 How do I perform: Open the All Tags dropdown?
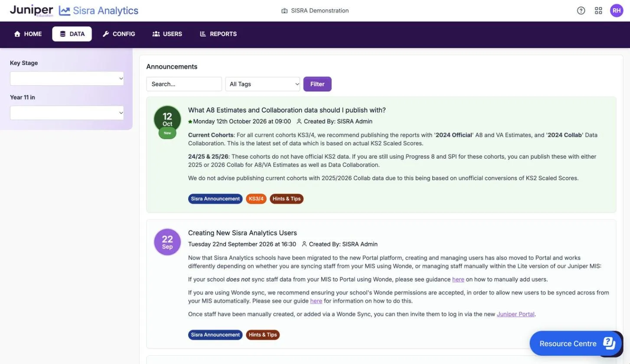click(x=263, y=84)
